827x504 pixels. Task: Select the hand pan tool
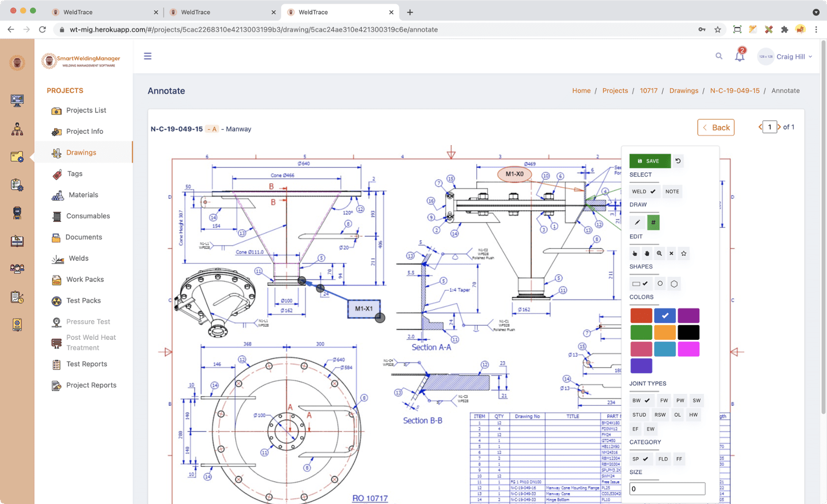point(647,254)
